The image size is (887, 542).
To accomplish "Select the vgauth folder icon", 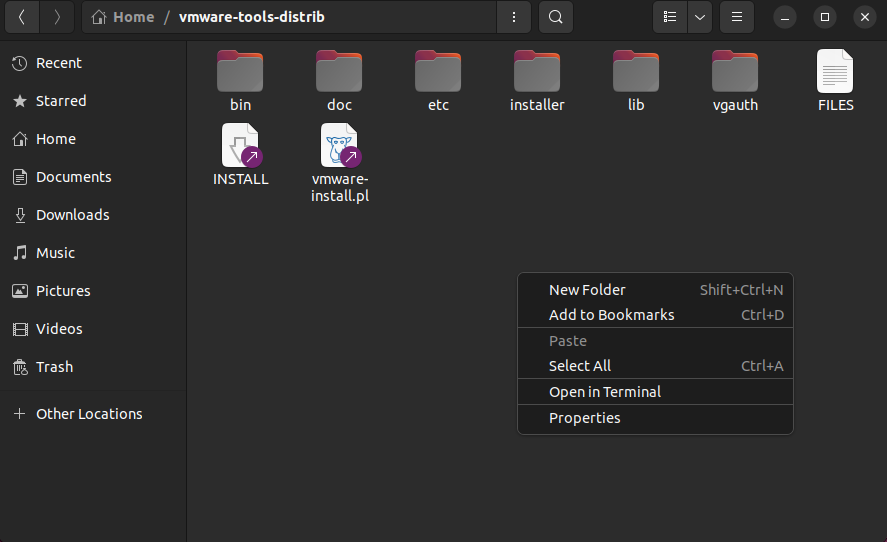I will point(735,71).
